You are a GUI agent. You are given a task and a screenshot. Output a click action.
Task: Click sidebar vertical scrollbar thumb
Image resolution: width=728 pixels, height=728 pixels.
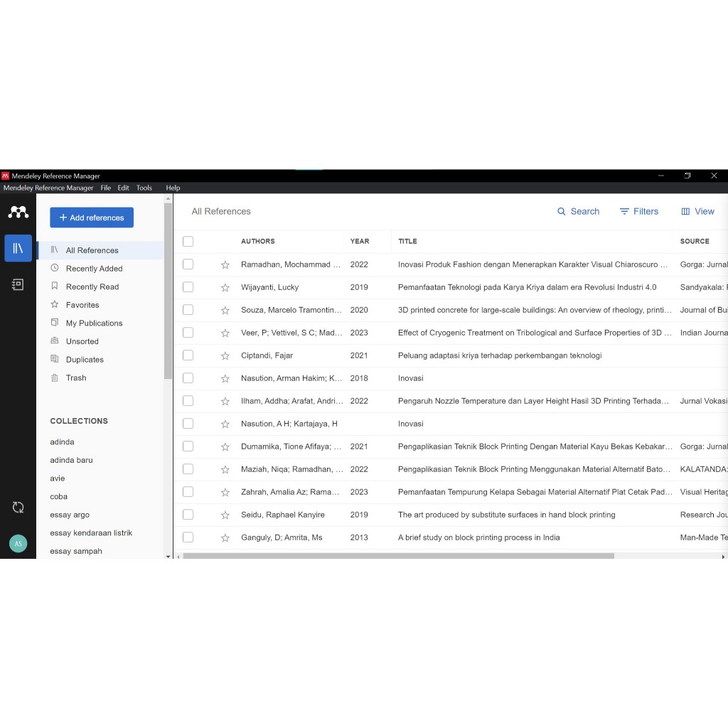coord(168,291)
